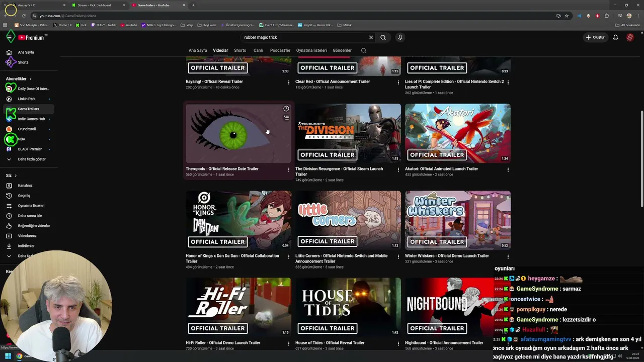Open options menu for Winter Whiskers trailer
This screenshot has width=644, height=362.
pos(508,256)
